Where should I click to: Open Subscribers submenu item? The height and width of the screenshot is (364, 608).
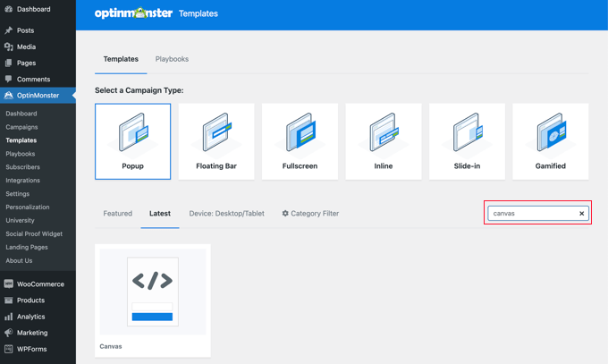(23, 167)
